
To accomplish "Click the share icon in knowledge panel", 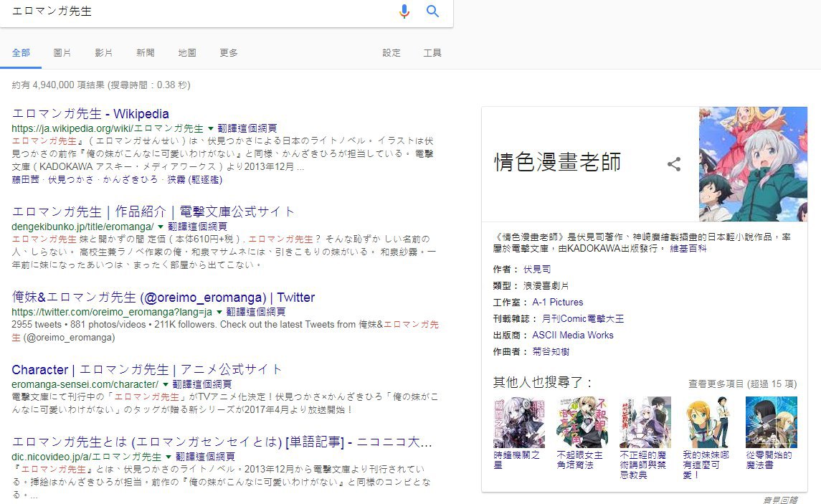I will click(x=674, y=164).
